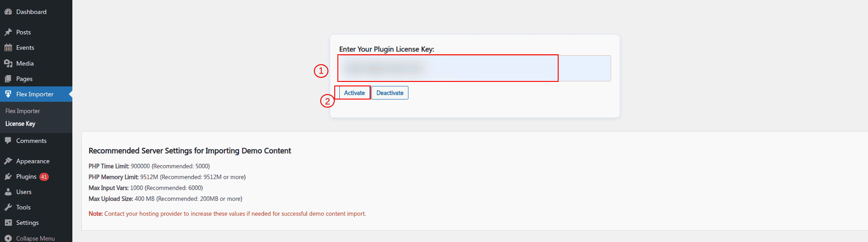Click the Tools wrench icon
This screenshot has height=242, width=868.
pos(8,207)
